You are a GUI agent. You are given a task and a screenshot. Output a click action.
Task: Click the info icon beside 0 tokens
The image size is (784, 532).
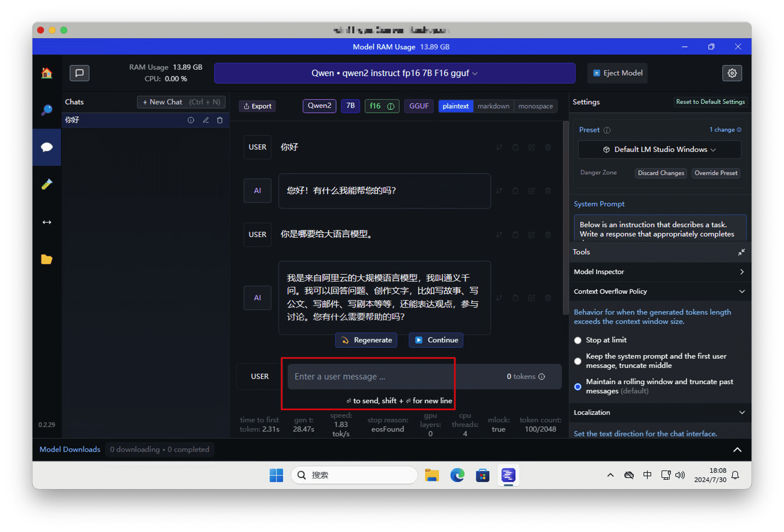pyautogui.click(x=541, y=377)
